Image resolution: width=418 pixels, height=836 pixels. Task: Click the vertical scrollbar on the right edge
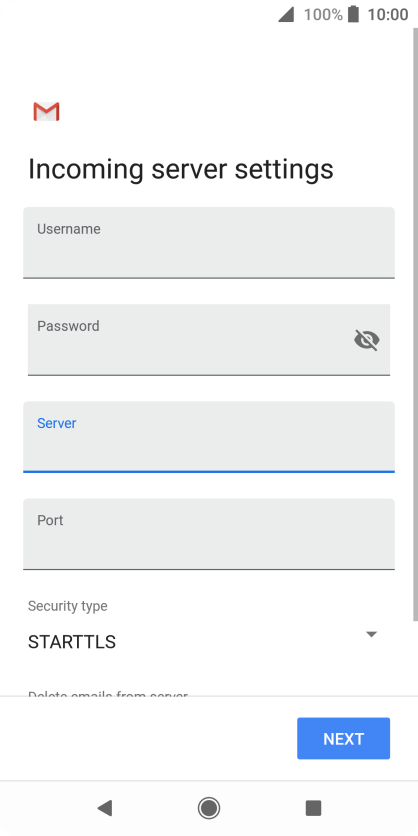click(415, 325)
